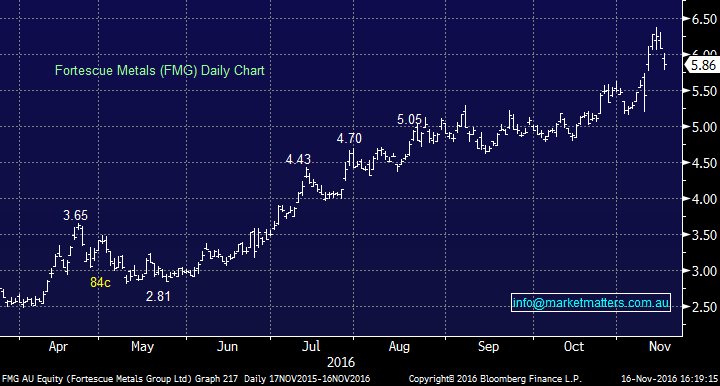The image size is (720, 386).
Task: Click the 'Daily 17NOV2015-16NOV2016' date range text
Action: click(x=307, y=379)
